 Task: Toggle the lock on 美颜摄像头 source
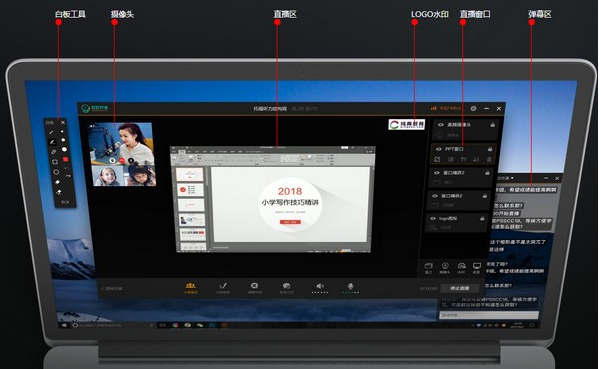tap(493, 125)
